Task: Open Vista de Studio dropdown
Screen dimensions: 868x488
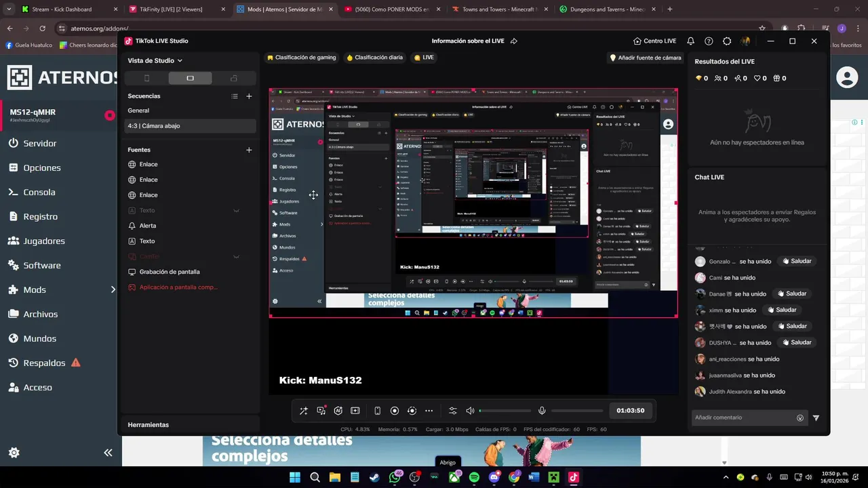Action: 155,60
